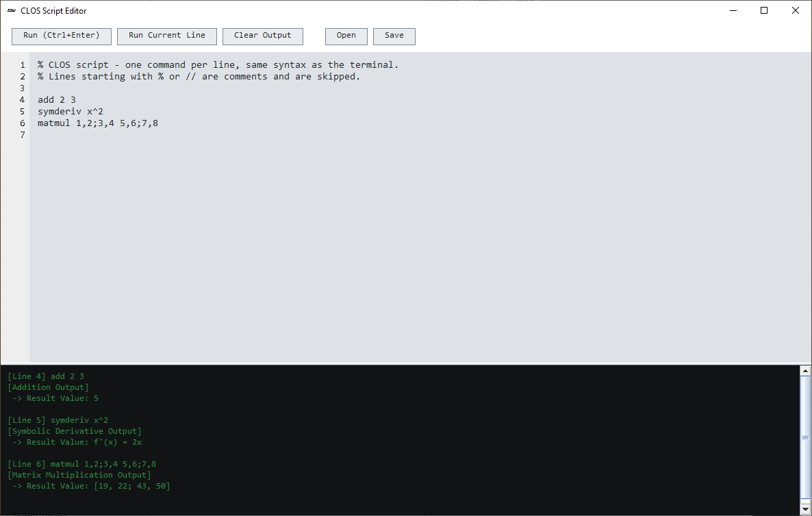Click 'Result Value: 5' output line

pyautogui.click(x=62, y=398)
